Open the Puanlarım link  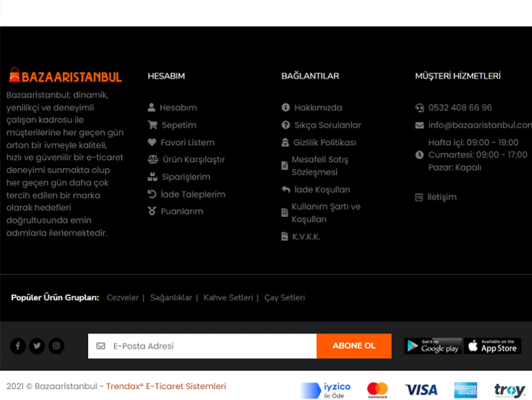pos(182,211)
